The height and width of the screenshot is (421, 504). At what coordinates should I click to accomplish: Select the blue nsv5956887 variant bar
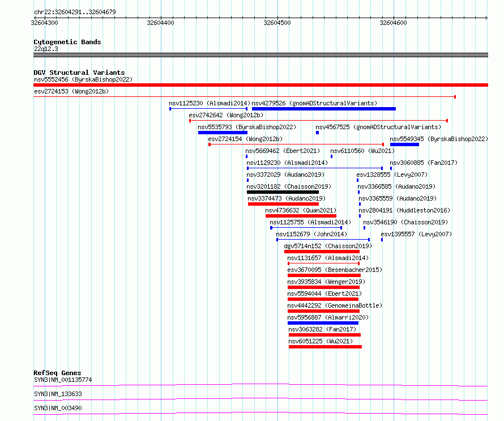(323, 323)
